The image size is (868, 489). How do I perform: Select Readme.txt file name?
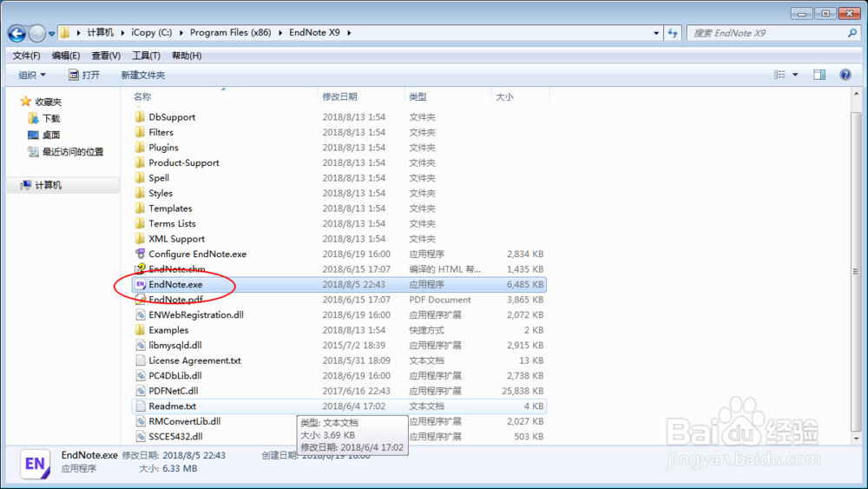click(x=172, y=406)
